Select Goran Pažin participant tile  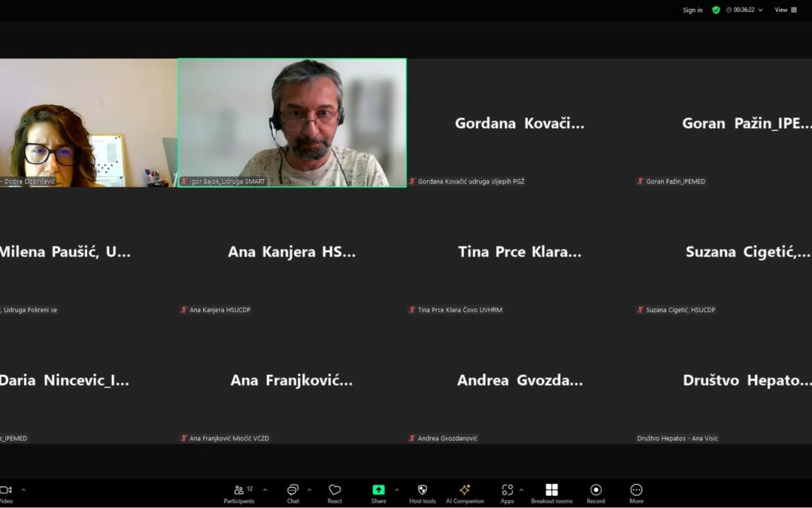(724, 123)
